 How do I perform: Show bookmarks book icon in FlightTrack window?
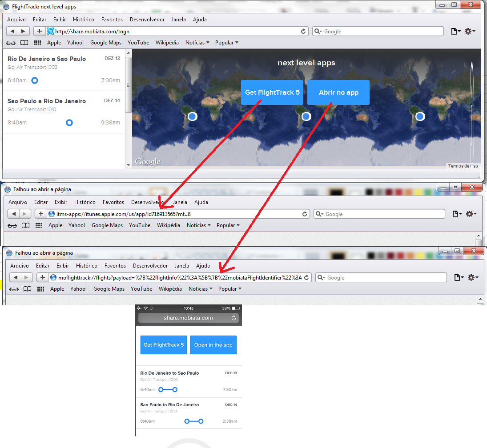(24, 43)
